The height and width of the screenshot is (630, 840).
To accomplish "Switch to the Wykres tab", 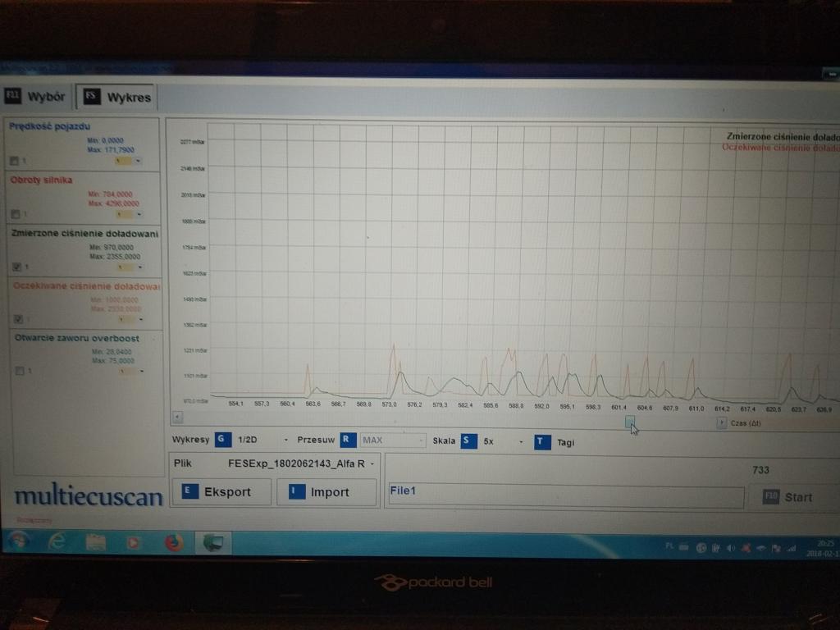I will (x=116, y=97).
